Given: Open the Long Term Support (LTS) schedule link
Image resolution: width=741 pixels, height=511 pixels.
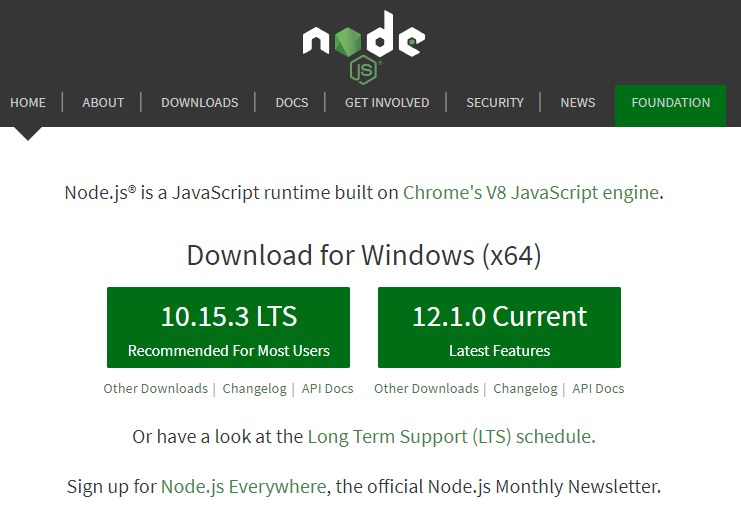Looking at the screenshot, I should pos(450,437).
